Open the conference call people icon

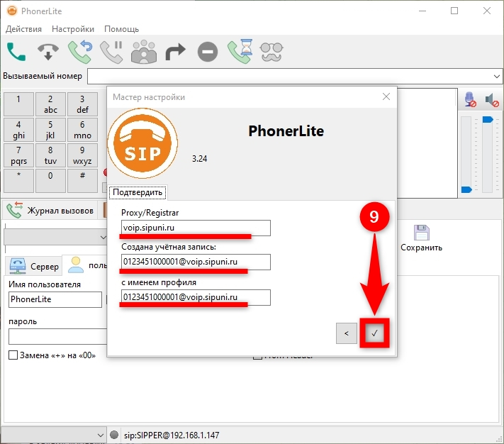tap(144, 52)
